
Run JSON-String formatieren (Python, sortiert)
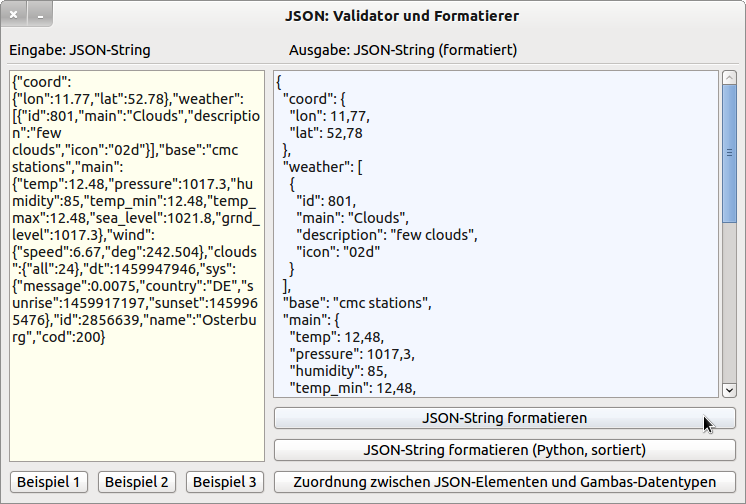tap(505, 450)
